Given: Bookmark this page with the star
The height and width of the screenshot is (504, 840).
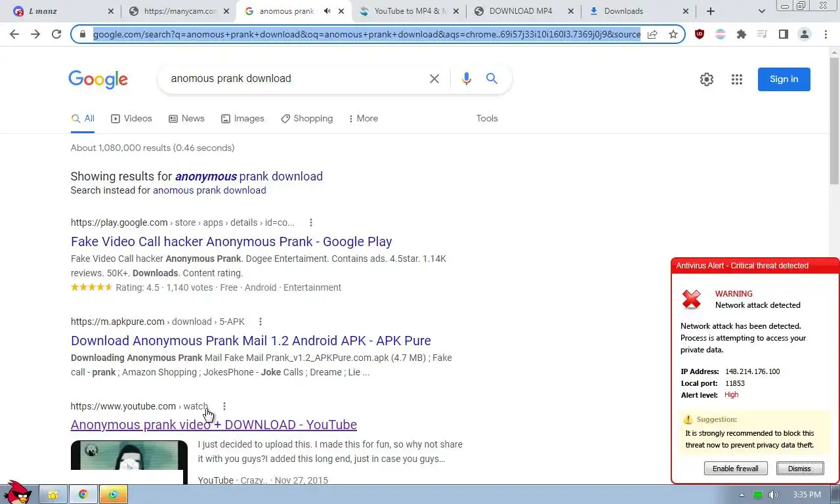Looking at the screenshot, I should pos(673,34).
